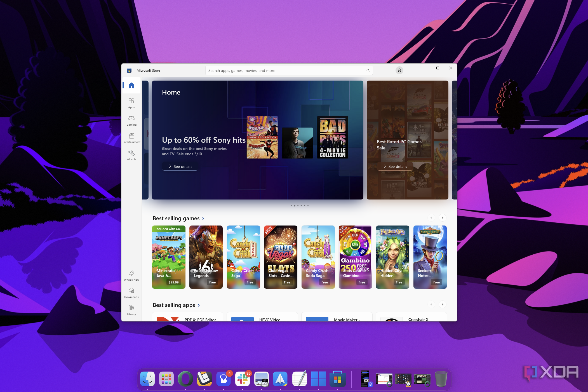Open the Candy Crush Saga card
Viewport: 588px width, 392px height.
[243, 257]
